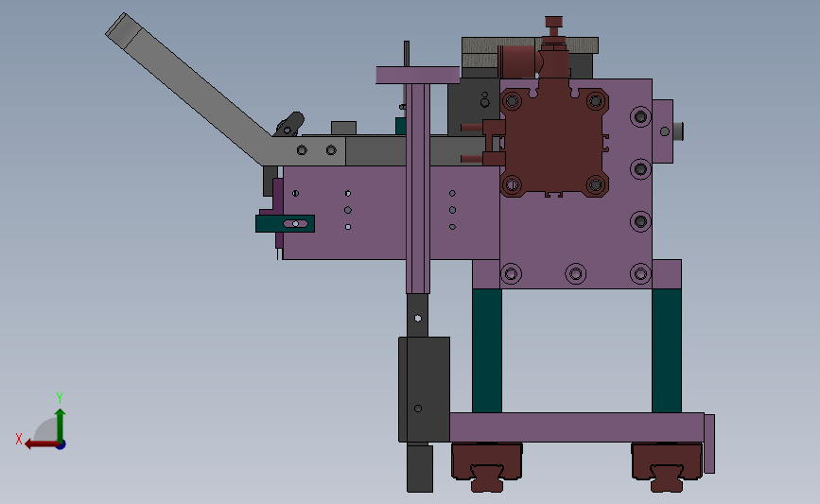This screenshot has width=820, height=504.
Task: Select the dark red pneumatic cylinder body
Action: pos(554,142)
